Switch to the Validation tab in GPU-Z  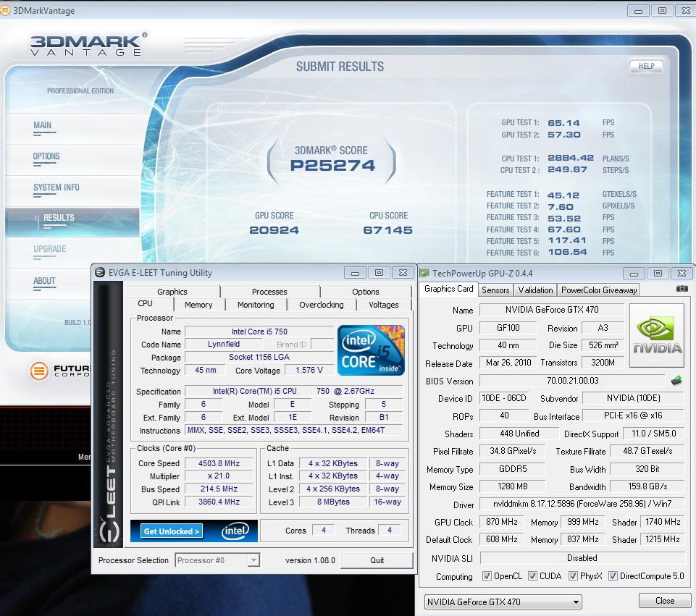[x=535, y=290]
